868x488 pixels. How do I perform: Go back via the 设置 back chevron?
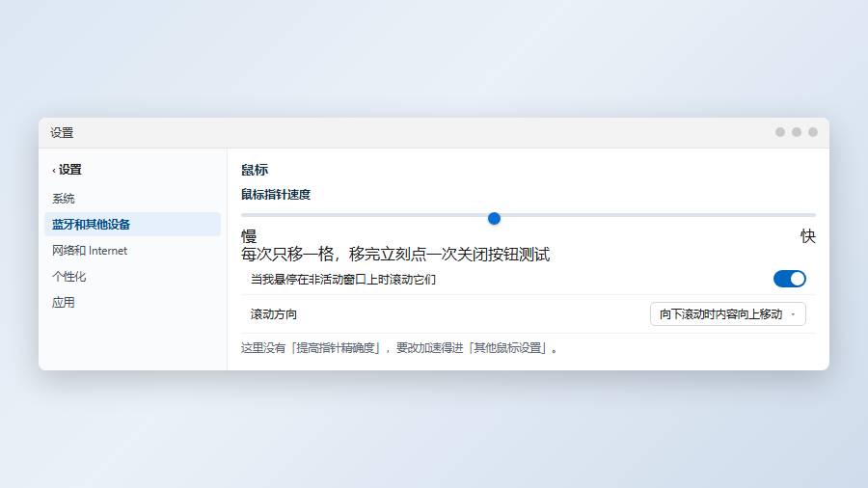(x=67, y=170)
